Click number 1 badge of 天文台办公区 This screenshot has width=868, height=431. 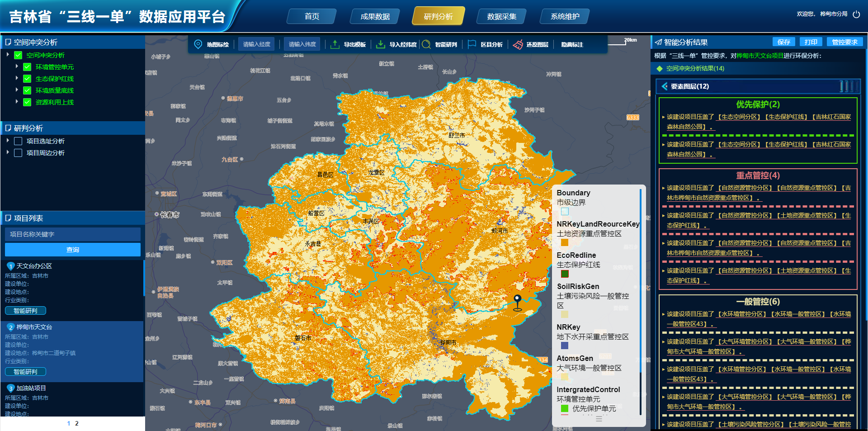11,266
